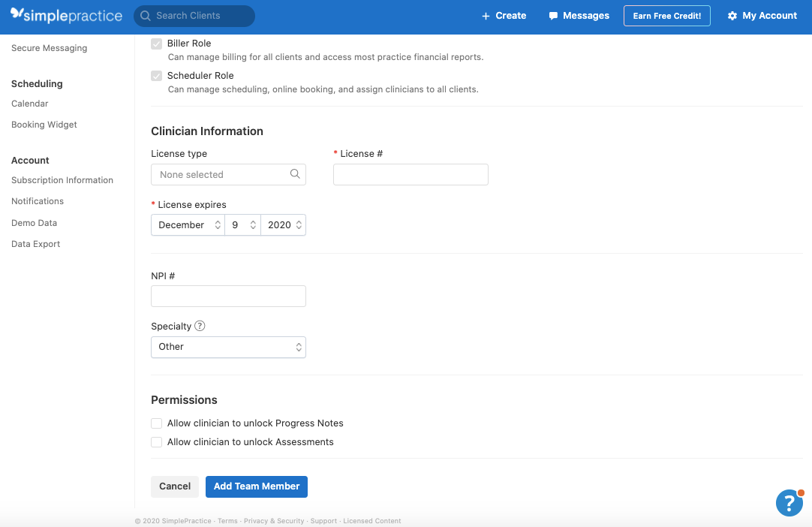The image size is (812, 527).
Task: Open the Specialty dropdown
Action: click(228, 347)
